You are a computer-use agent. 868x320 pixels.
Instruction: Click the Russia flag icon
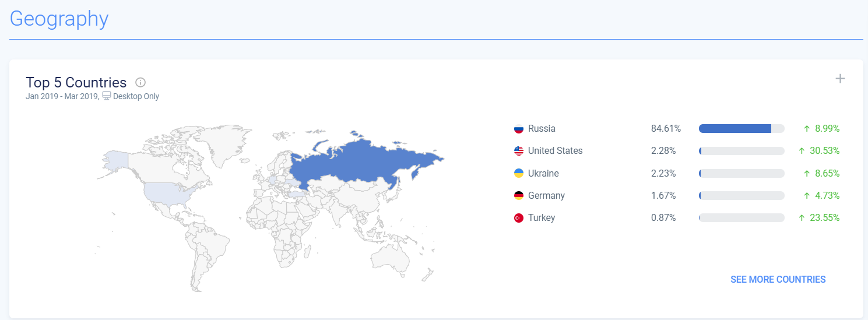[x=518, y=129]
